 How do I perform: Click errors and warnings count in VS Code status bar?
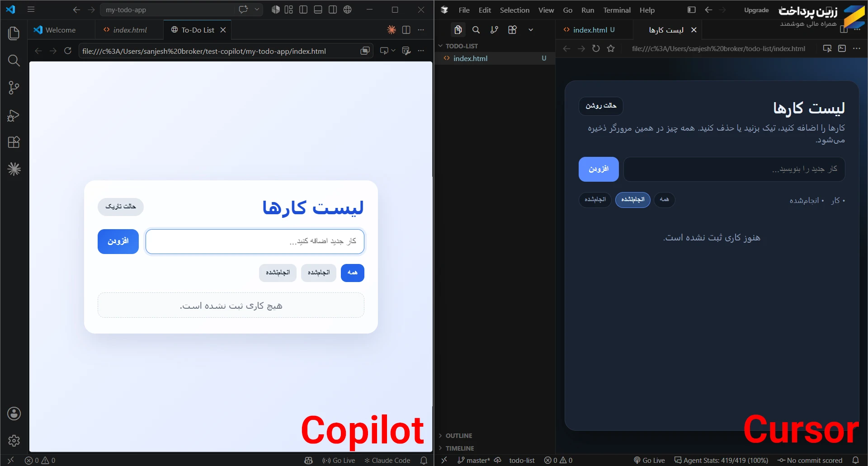[x=40, y=460]
